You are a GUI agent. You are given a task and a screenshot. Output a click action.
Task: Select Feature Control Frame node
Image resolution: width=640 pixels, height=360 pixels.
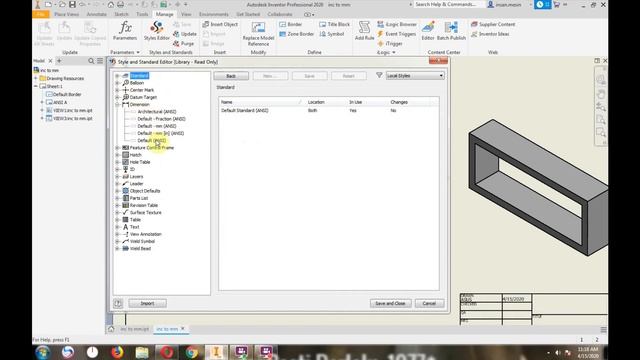click(151, 148)
